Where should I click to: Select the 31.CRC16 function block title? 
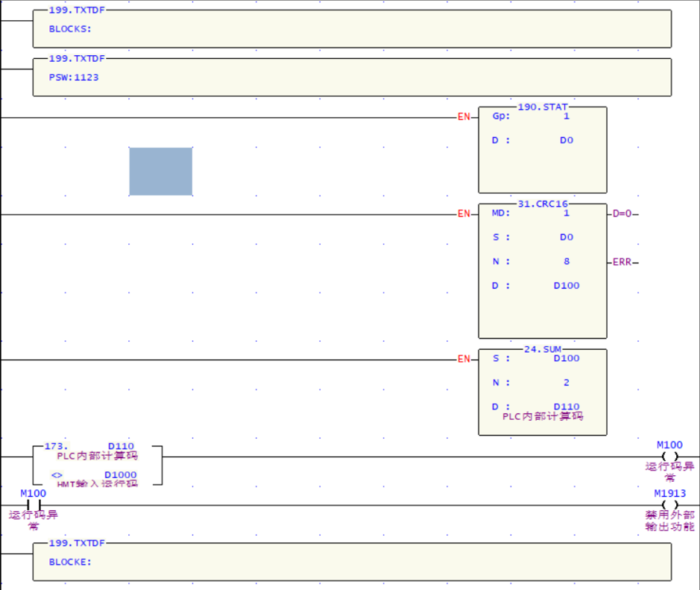tap(542, 204)
